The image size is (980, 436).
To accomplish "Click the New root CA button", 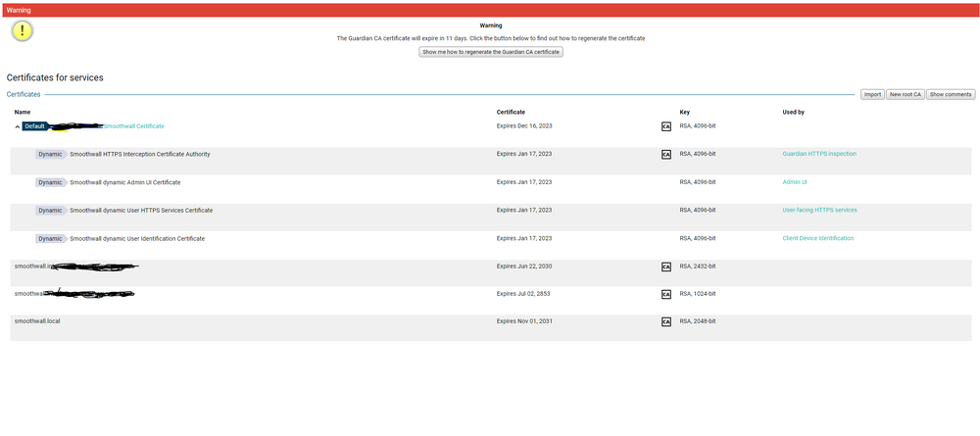I will point(905,94).
